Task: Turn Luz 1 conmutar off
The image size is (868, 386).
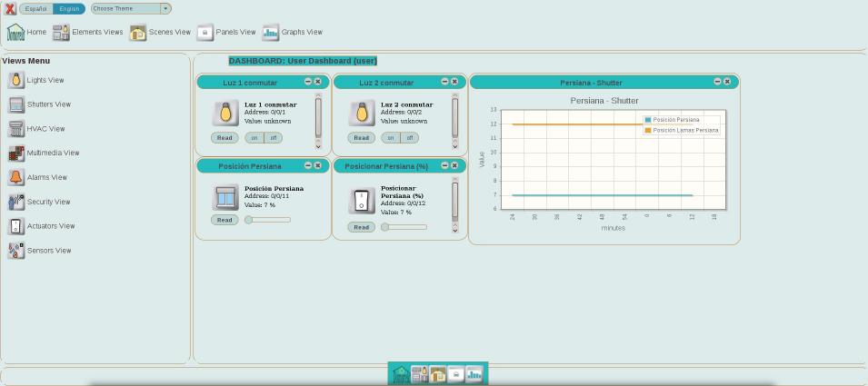Action: click(273, 138)
